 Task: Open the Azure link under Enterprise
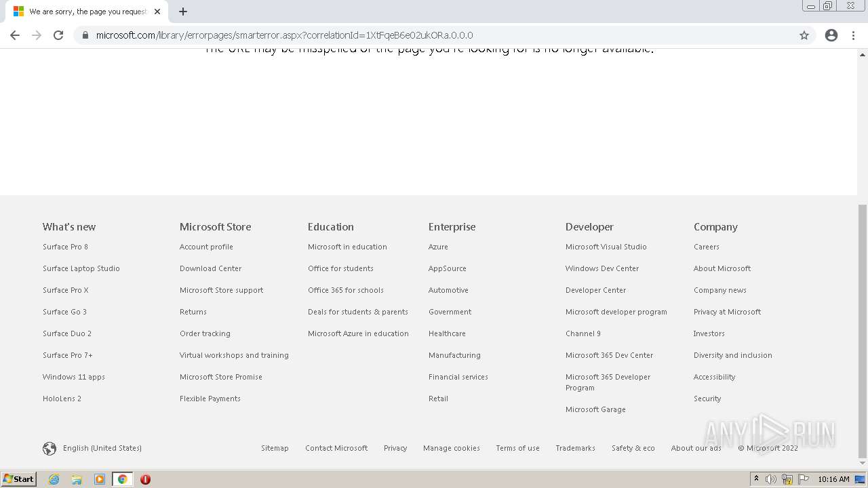coord(438,247)
